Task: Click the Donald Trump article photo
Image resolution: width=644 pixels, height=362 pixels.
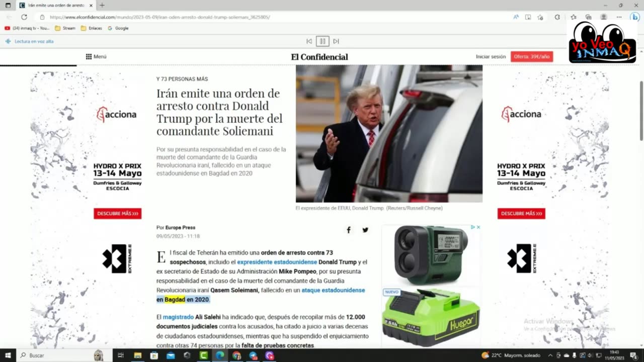Action: click(389, 133)
